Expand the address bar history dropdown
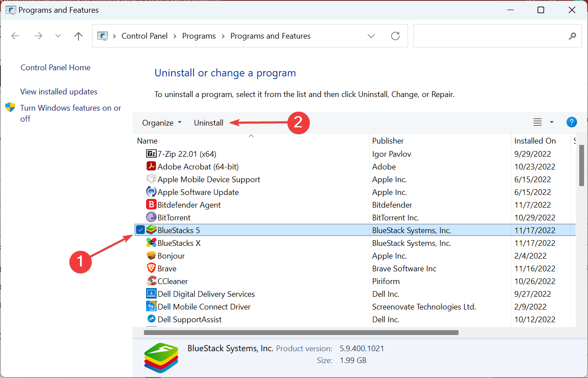 coord(371,36)
